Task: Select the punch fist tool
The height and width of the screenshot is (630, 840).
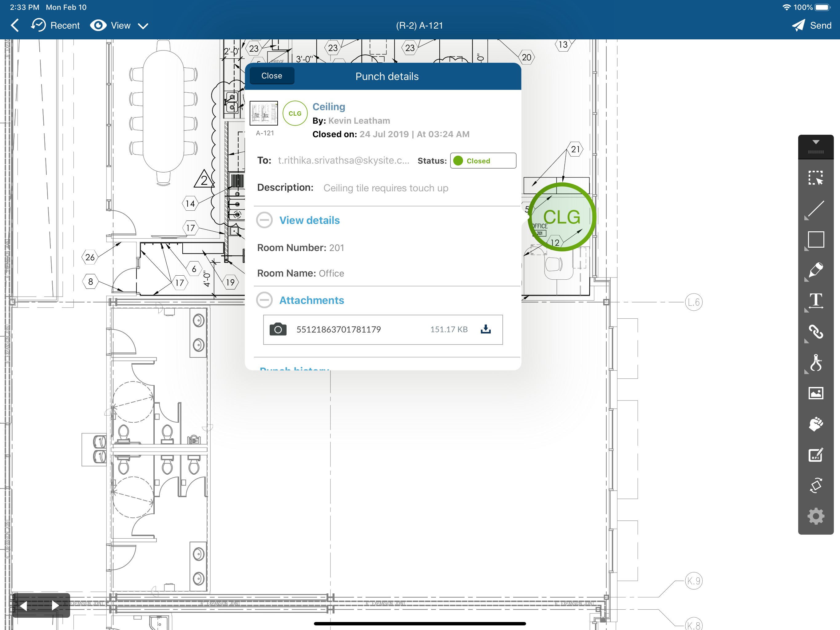Action: pos(815,424)
